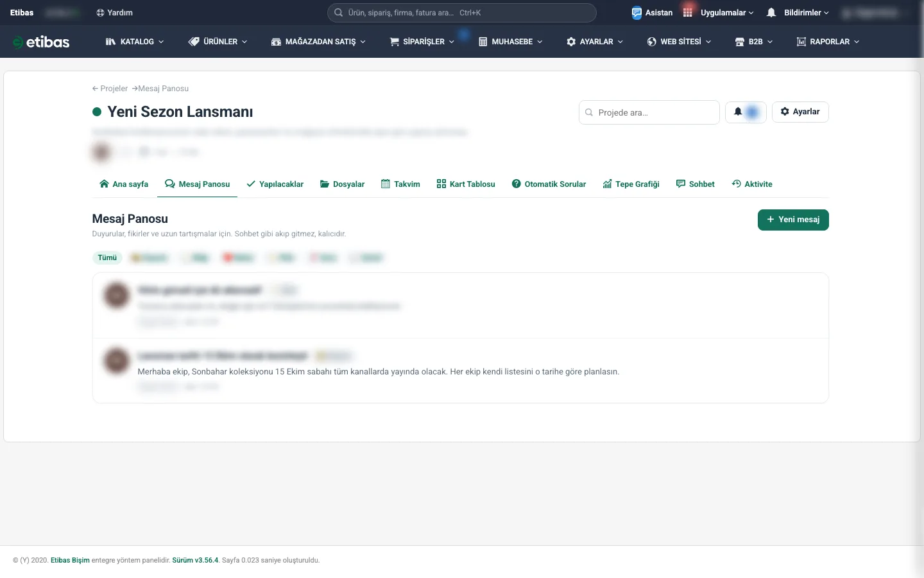Open the B2B menu
This screenshot has height=578, width=924.
753,42
